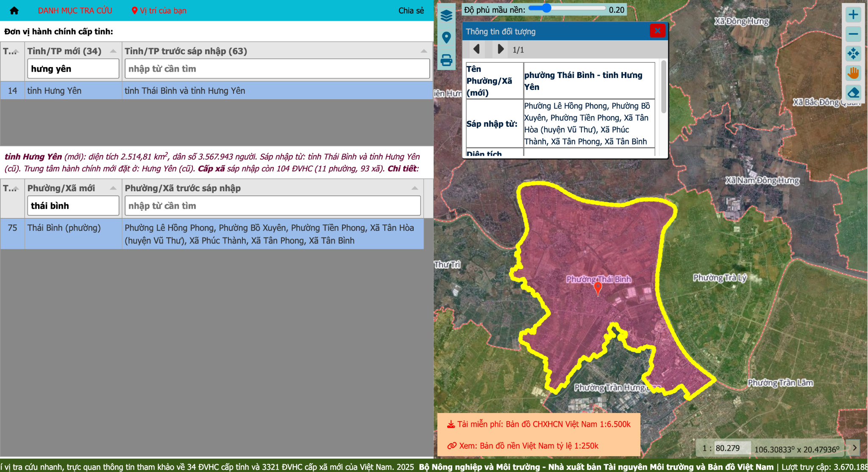Zoom out with the minus button
The width and height of the screenshot is (868, 472).
pos(853,34)
